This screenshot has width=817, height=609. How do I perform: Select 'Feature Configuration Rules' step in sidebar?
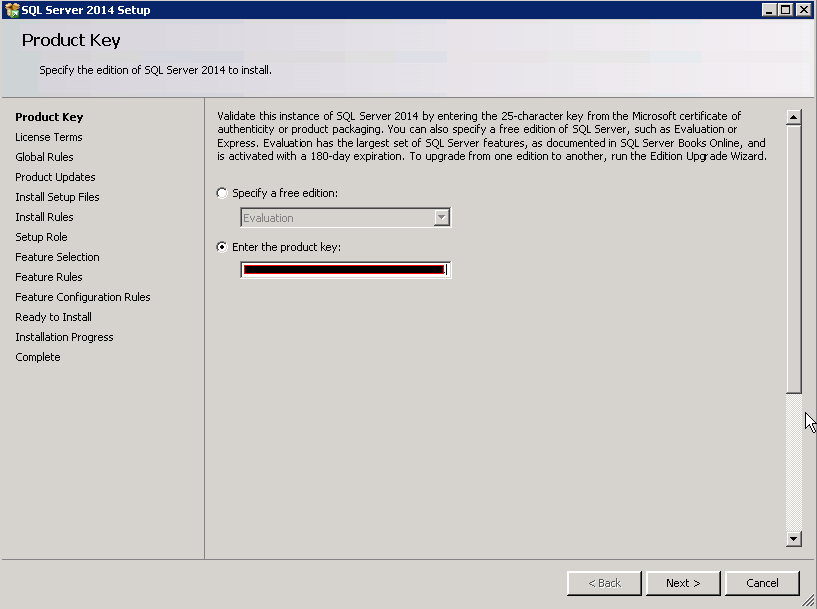pos(83,297)
